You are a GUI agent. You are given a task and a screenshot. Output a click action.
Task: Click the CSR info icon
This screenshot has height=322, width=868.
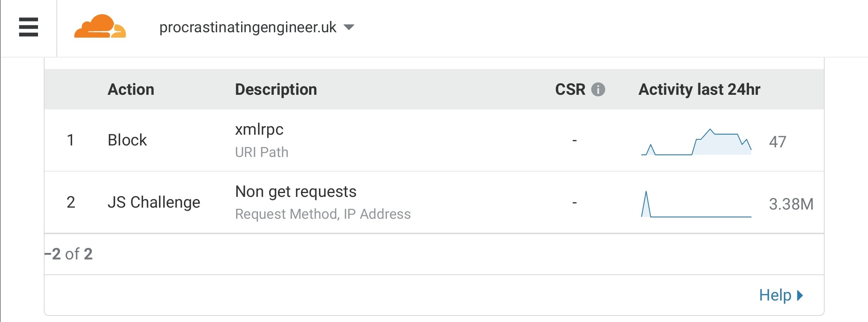[598, 89]
